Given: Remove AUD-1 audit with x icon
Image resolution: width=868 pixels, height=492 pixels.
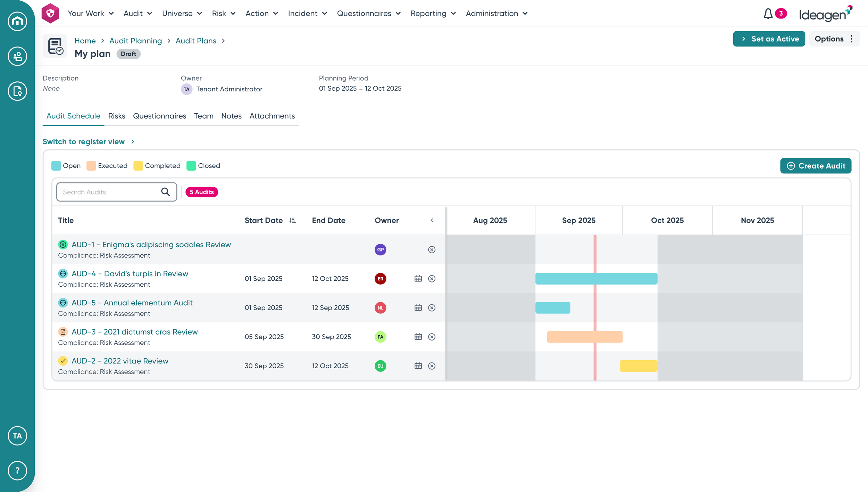Looking at the screenshot, I should 432,249.
